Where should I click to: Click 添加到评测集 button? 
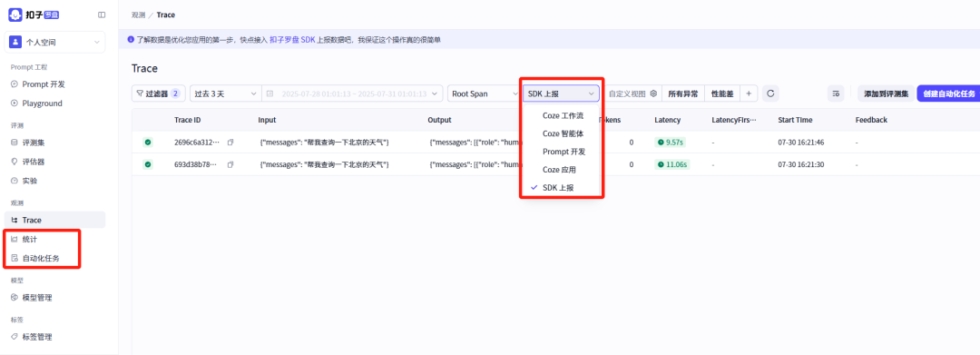[886, 94]
